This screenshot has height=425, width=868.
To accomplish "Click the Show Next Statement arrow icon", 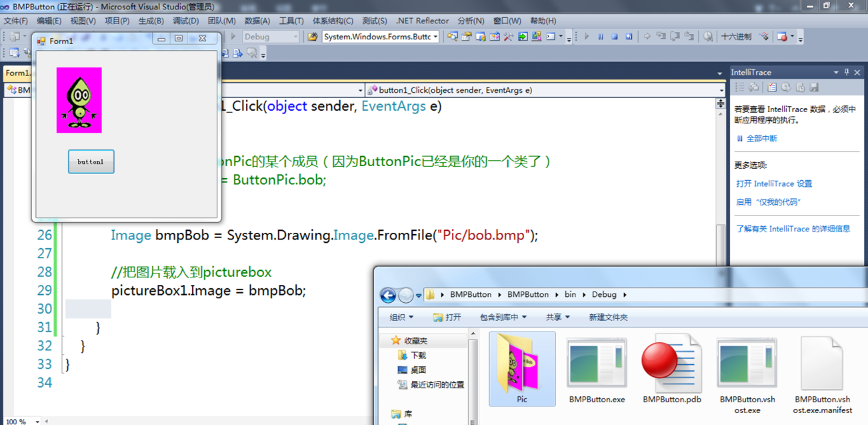I will [647, 37].
